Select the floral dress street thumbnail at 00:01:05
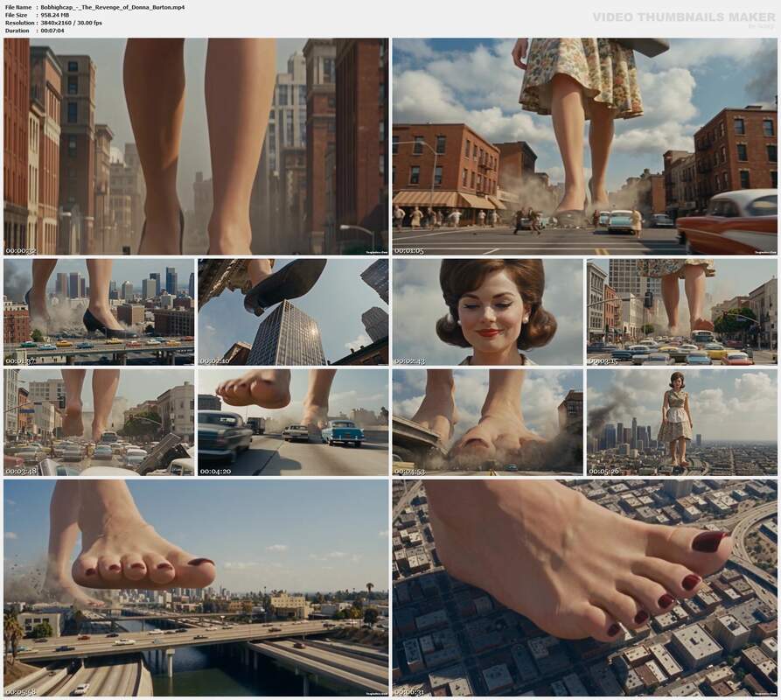This screenshot has height=700, width=781. [585, 146]
